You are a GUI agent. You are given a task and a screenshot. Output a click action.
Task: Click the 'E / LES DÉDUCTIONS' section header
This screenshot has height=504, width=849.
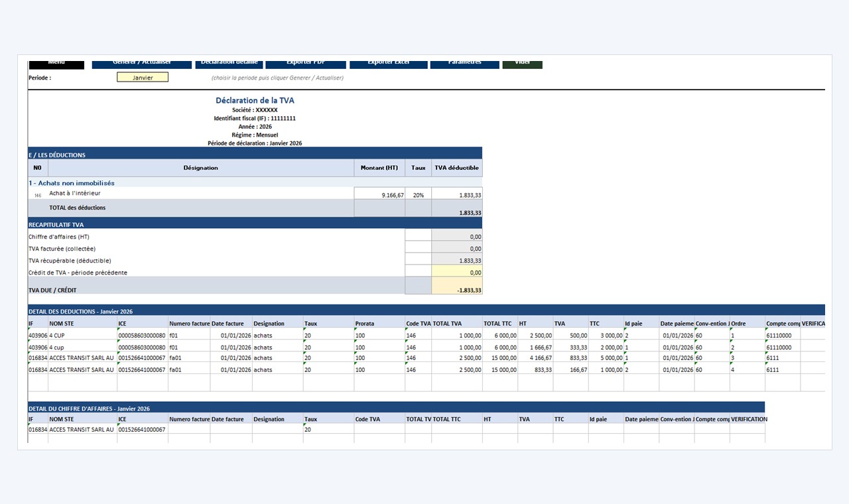(255, 155)
